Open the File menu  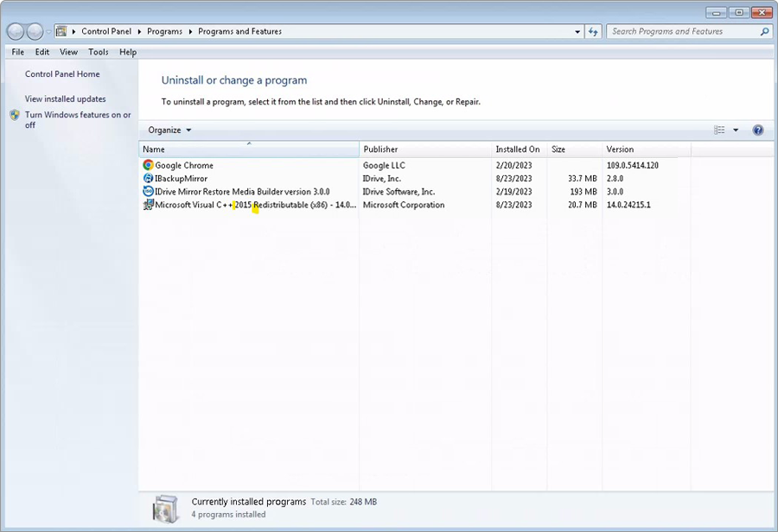tap(18, 52)
